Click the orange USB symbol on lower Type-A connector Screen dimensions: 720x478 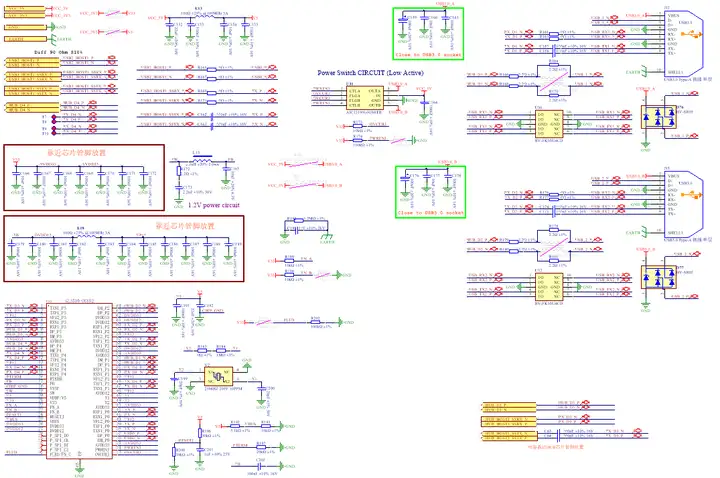[692, 195]
